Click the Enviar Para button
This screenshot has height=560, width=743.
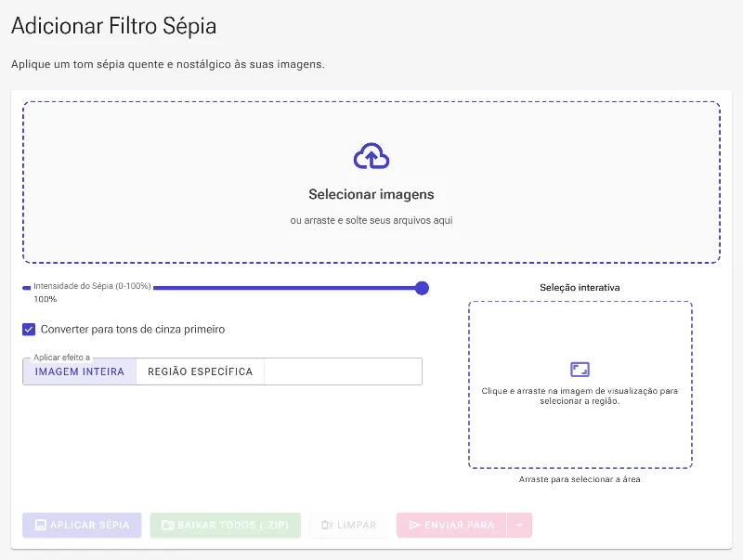pos(451,525)
